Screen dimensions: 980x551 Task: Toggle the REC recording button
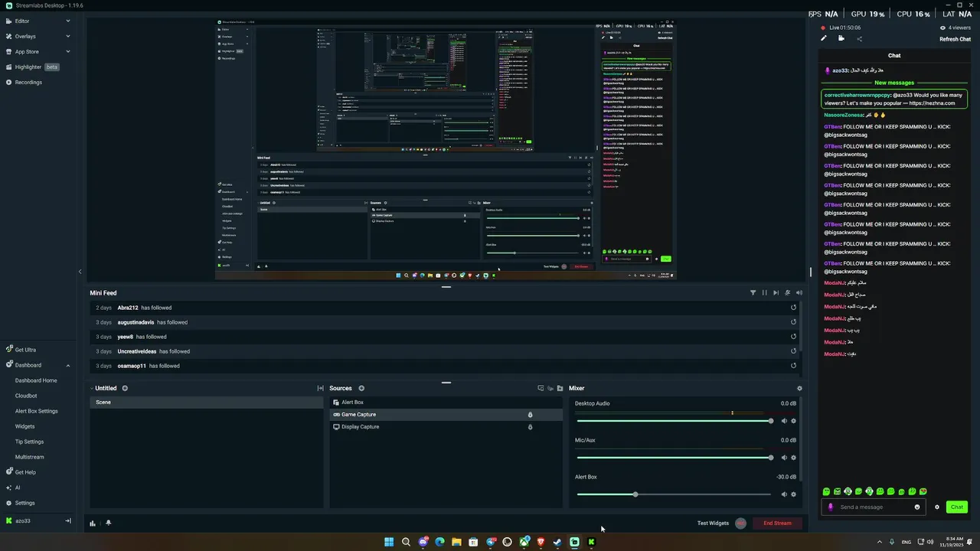click(x=740, y=523)
